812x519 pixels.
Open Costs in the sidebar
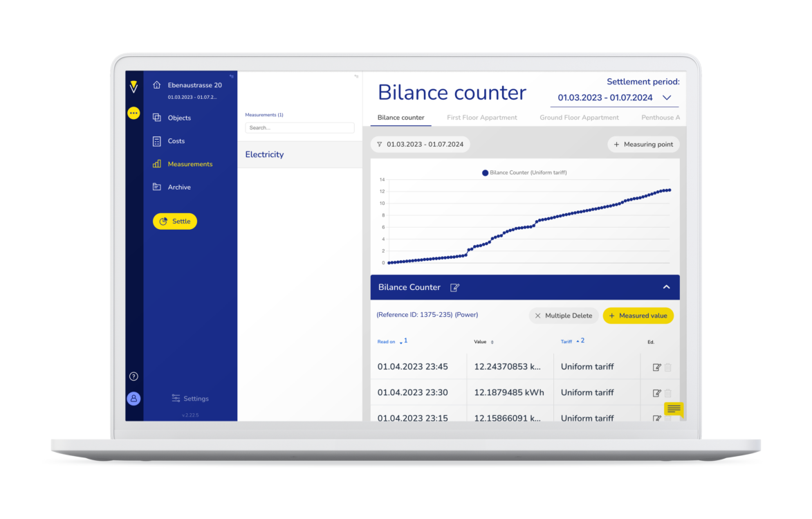click(176, 141)
